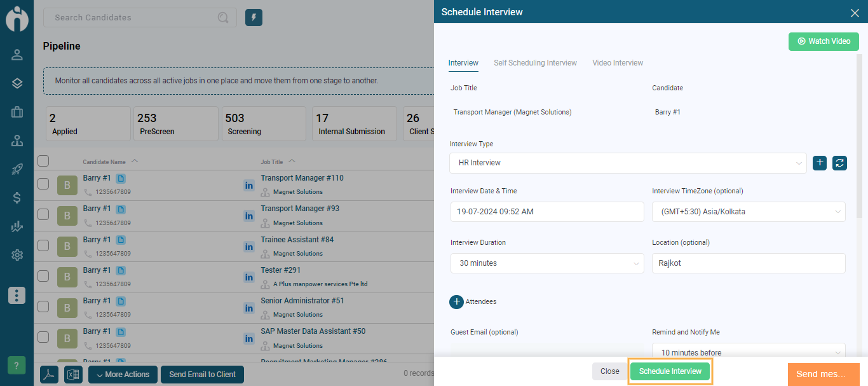Click the search magnifier icon in candidate search
The height and width of the screenshot is (386, 868).
tap(223, 18)
